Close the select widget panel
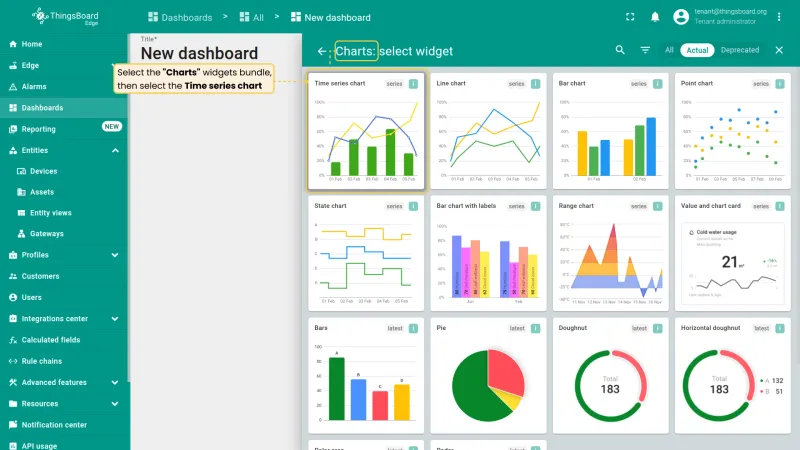The width and height of the screenshot is (800, 450). pos(779,50)
